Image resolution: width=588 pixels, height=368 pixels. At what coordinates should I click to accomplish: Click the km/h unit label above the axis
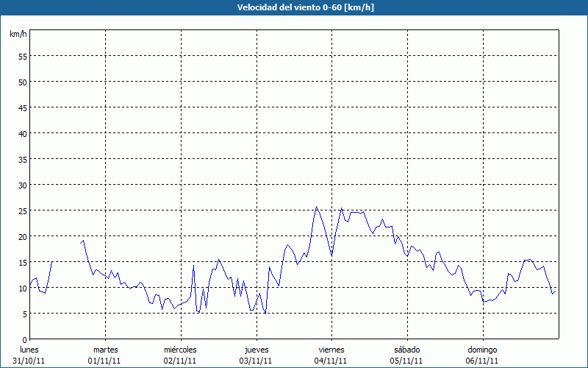click(17, 35)
